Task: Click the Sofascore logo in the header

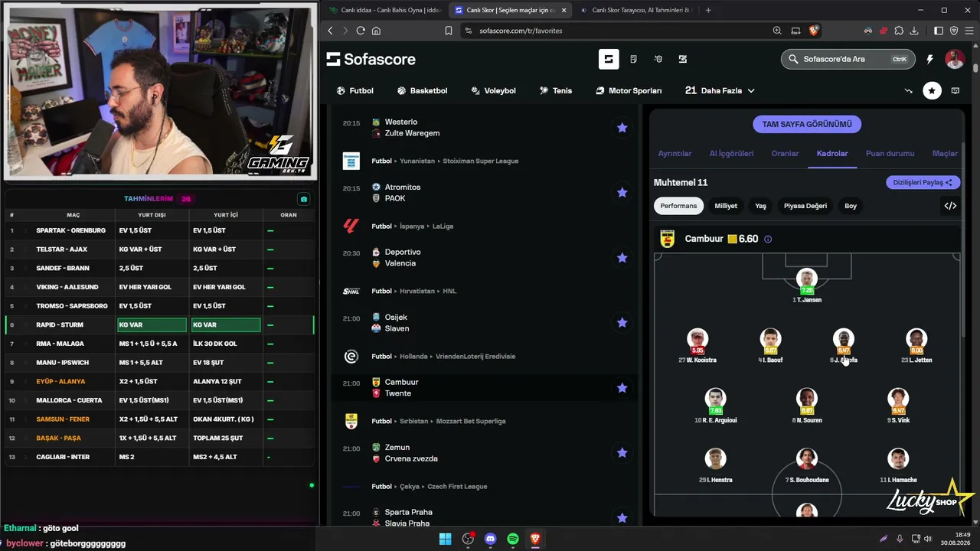Action: 371,59
